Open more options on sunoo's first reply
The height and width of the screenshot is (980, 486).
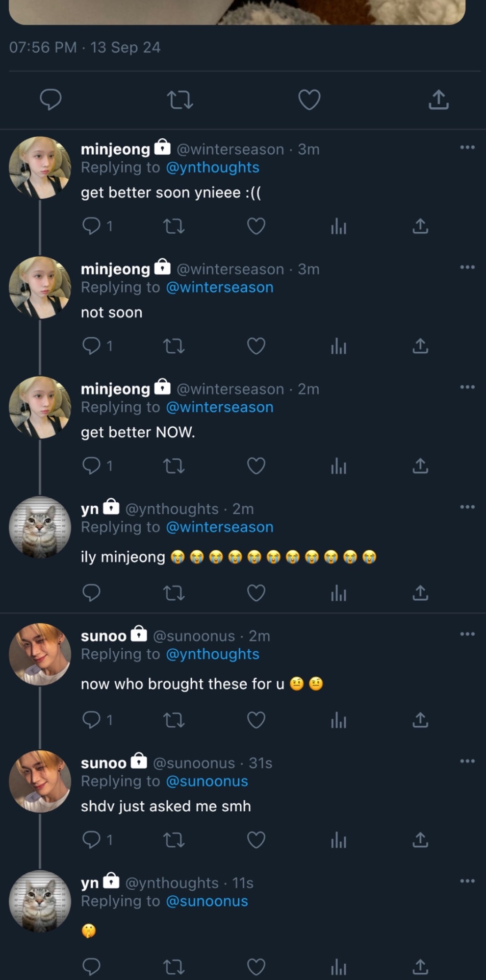coord(467,634)
